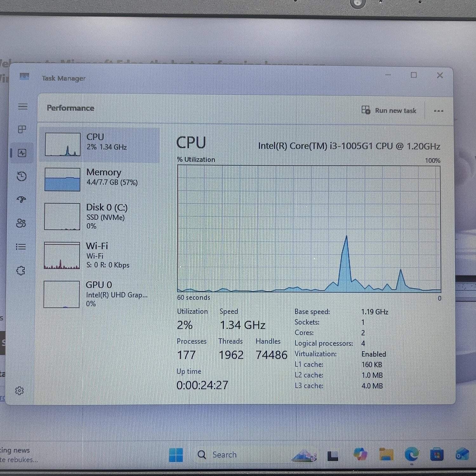Image resolution: width=476 pixels, height=476 pixels.
Task: Open File Explorer from taskbar
Action: tap(386, 454)
